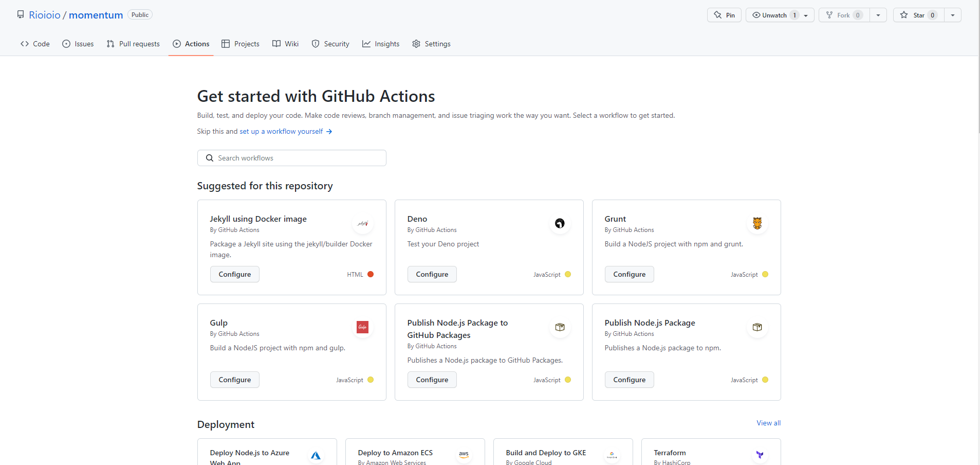Click package icon on Publish Node.js Package to GitHub Packages

560,327
